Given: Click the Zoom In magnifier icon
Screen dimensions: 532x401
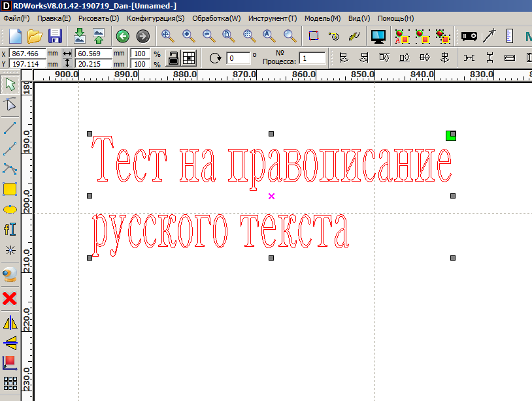Looking at the screenshot, I should pos(188,37).
